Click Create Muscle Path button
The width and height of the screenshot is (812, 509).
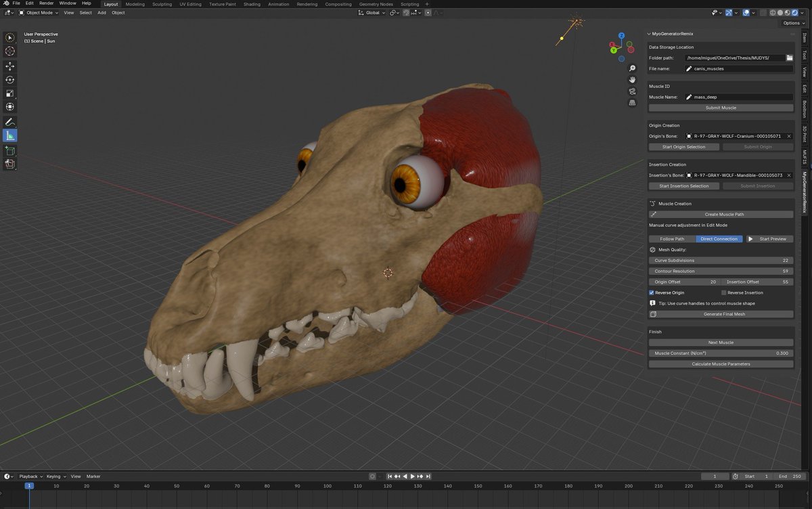[721, 215]
